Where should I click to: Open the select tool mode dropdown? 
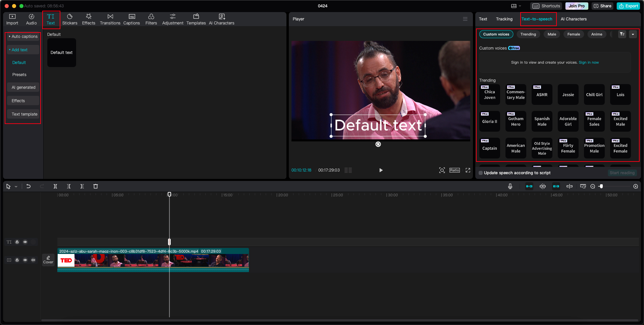pos(16,187)
